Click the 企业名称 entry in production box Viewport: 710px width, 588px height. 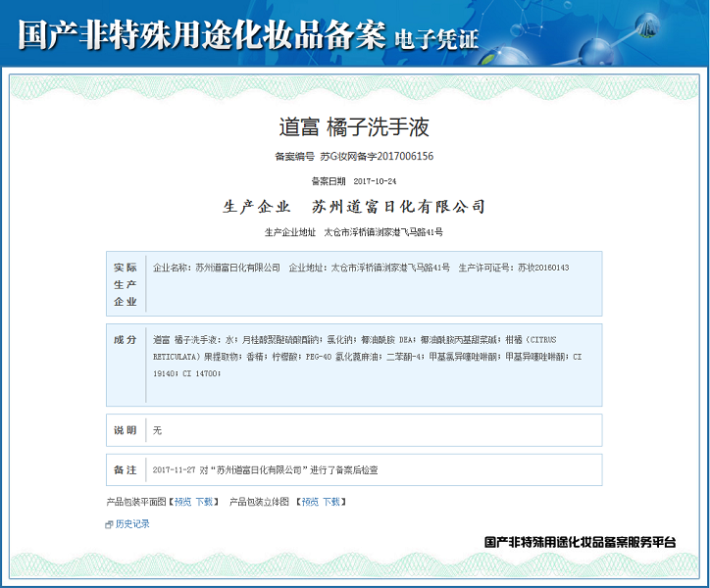pos(217,268)
